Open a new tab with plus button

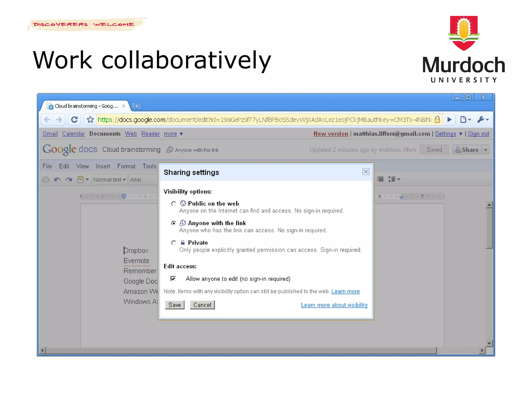tap(136, 106)
